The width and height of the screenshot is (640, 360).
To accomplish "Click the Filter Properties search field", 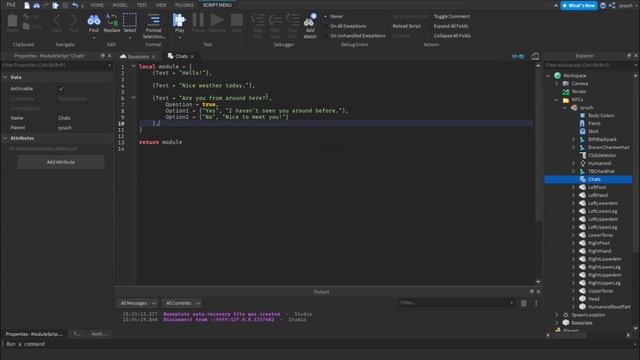I will (56, 65).
